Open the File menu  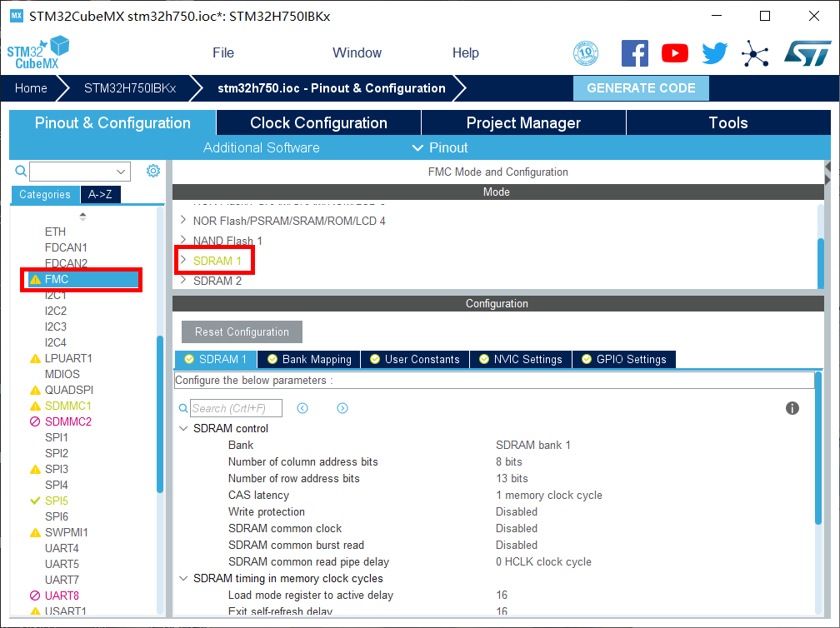223,52
